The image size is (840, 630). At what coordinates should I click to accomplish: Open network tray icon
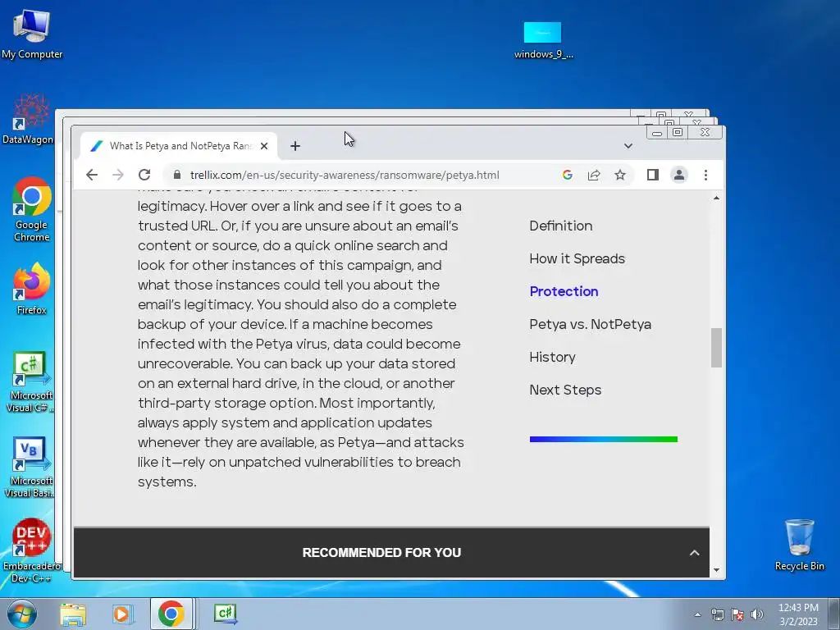click(717, 614)
